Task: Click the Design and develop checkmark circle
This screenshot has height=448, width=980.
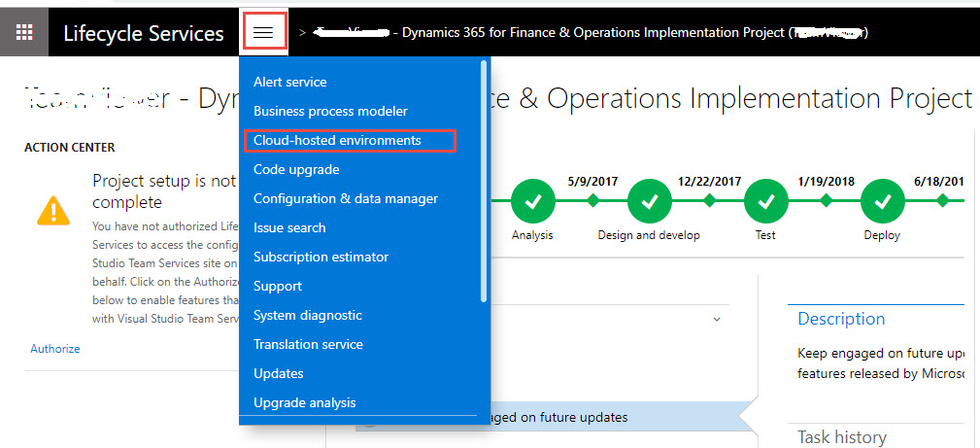Action: (x=649, y=201)
